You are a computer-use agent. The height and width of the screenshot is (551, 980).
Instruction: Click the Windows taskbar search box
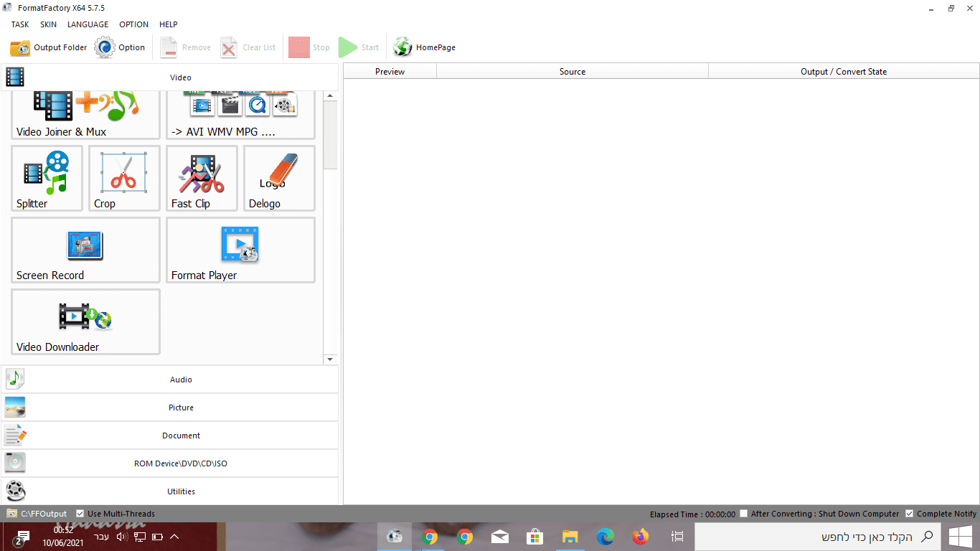pyautogui.click(x=817, y=537)
